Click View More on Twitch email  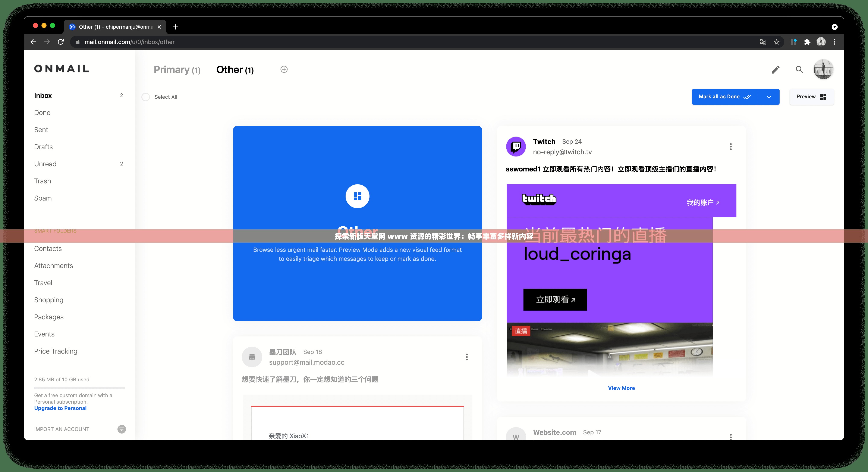pos(621,388)
